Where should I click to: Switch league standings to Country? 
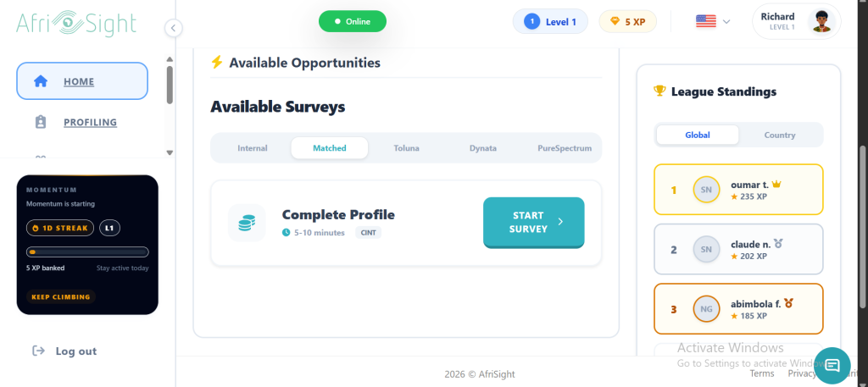pyautogui.click(x=779, y=135)
